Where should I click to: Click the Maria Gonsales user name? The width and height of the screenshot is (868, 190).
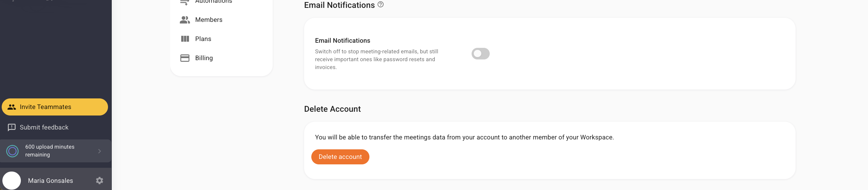click(x=51, y=180)
